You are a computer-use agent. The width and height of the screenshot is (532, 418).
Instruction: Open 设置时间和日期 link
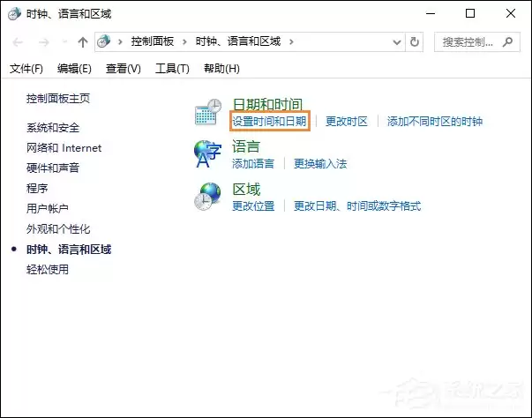[269, 121]
